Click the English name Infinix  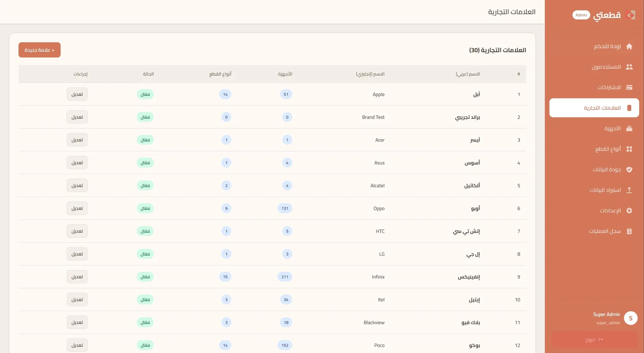[x=378, y=277]
